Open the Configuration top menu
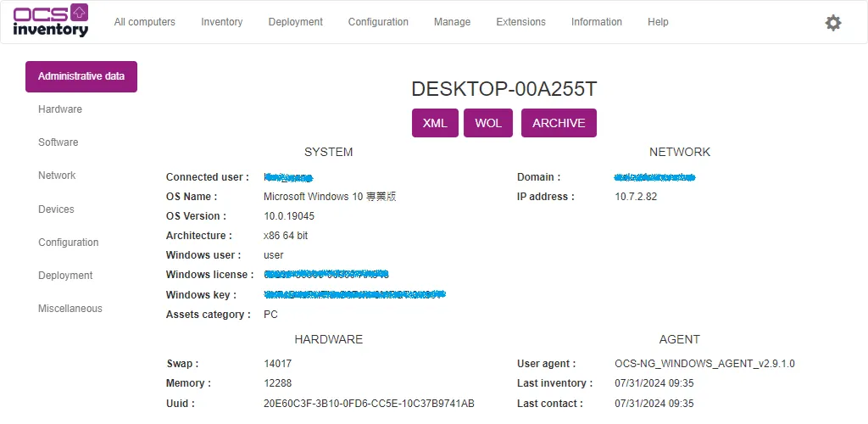Image resolution: width=868 pixels, height=424 pixels. coord(378,22)
